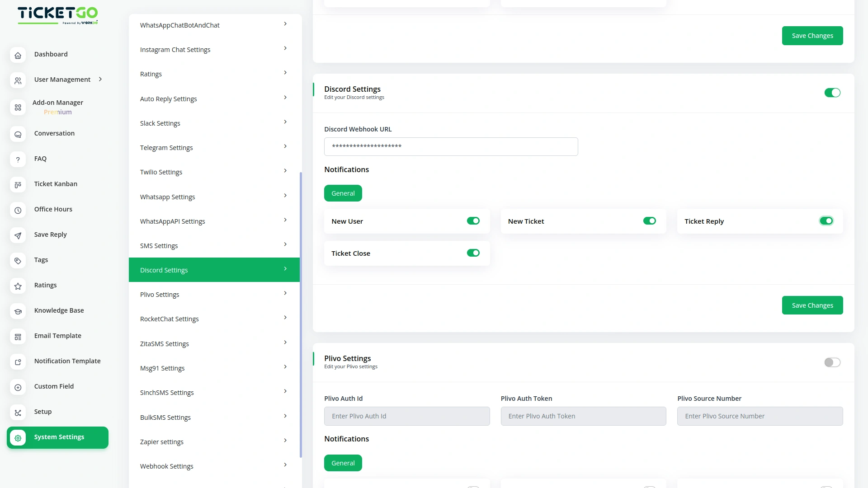Screen dimensions: 868x488
Task: Open the Knowledge Base icon
Action: 18,311
